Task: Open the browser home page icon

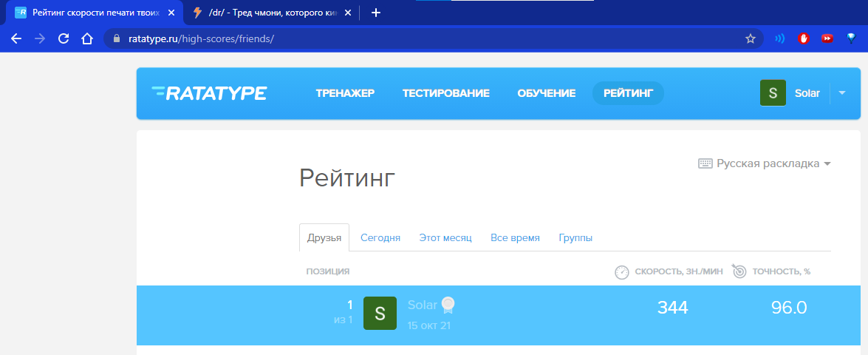Action: 87,38
